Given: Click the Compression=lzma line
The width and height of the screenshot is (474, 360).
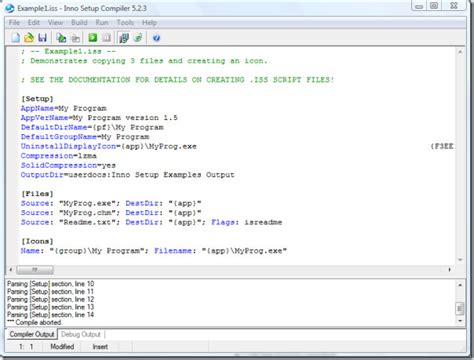Looking at the screenshot, I should coord(59,156).
